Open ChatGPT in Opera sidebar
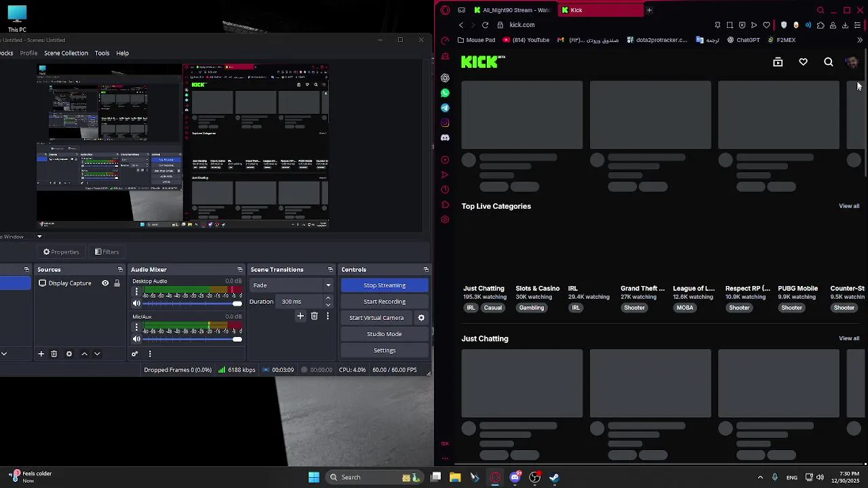The height and width of the screenshot is (488, 868). (x=445, y=78)
